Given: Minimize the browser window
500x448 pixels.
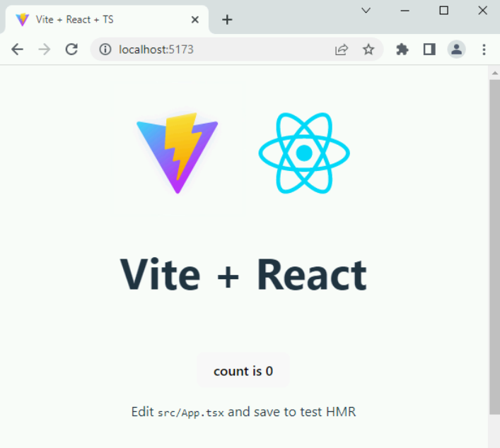Looking at the screenshot, I should (405, 11).
